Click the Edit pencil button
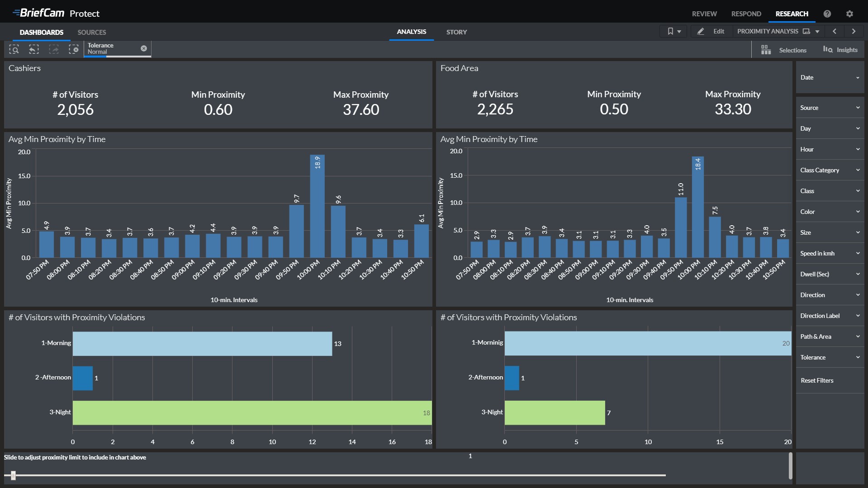Image resolution: width=868 pixels, height=488 pixels. (711, 31)
